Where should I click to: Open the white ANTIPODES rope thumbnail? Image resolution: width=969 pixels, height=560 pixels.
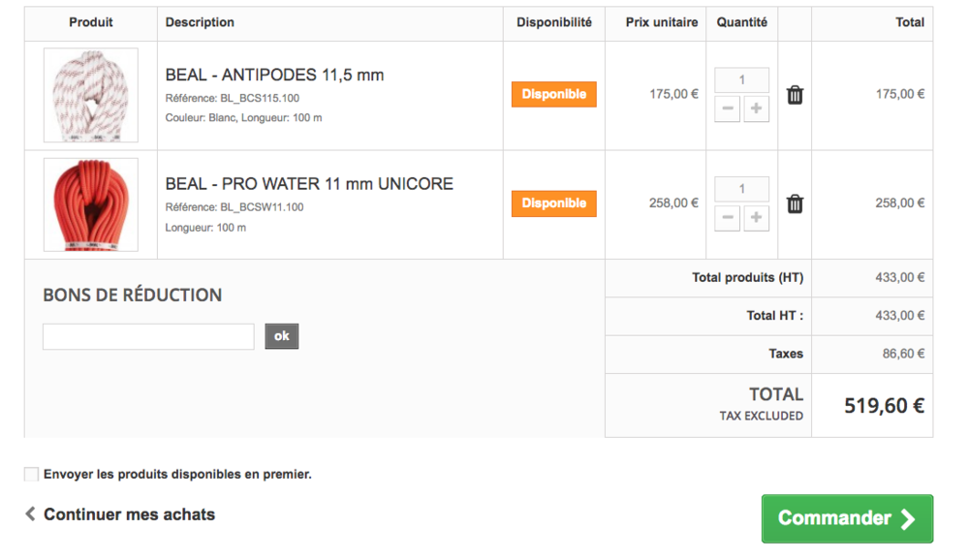tap(91, 95)
